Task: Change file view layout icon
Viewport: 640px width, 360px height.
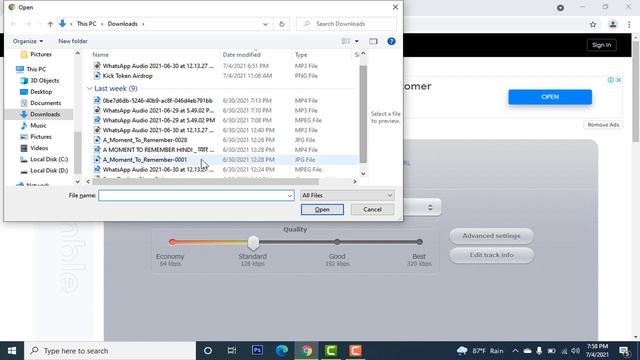Action: pyautogui.click(x=346, y=41)
